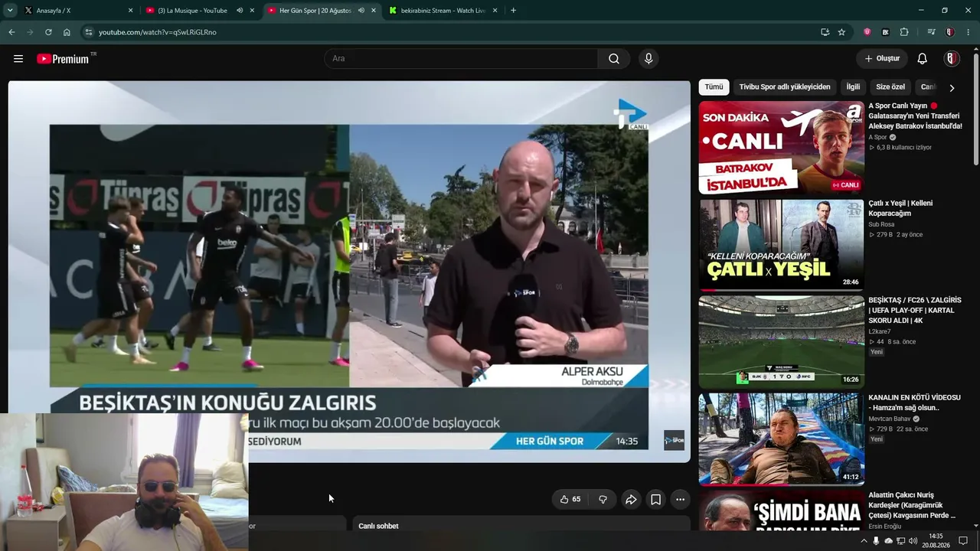Open the taskbar volume speaker icon
Viewport: 980px width, 551px height.
click(913, 541)
